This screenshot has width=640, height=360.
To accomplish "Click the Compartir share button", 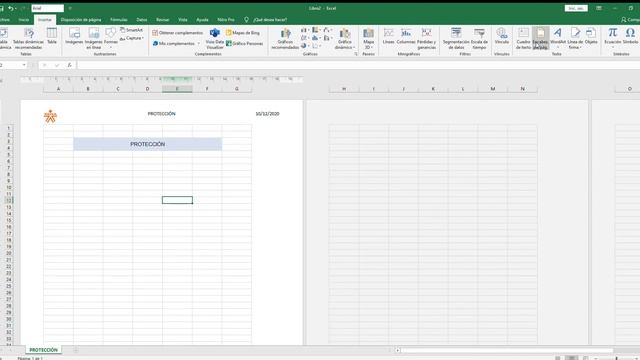I will (631, 20).
